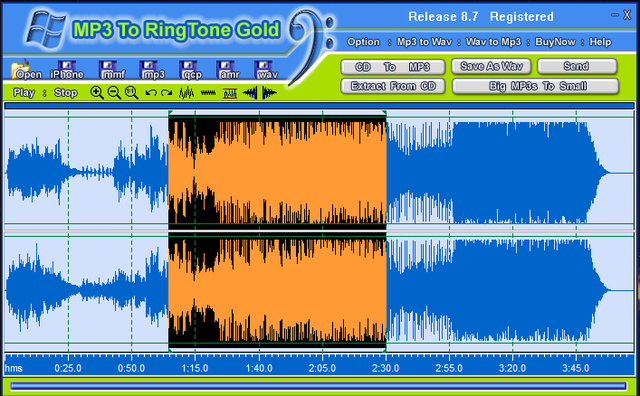This screenshot has height=396, width=640.
Task: Click the amplify waveform icon
Action: [187, 93]
